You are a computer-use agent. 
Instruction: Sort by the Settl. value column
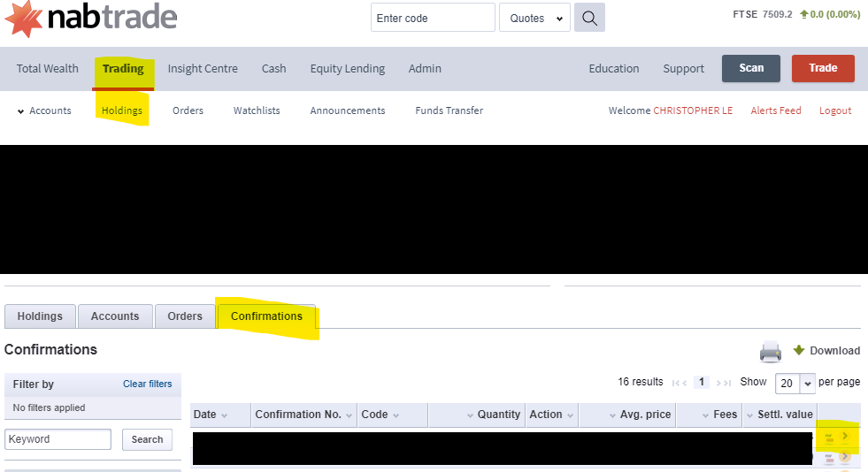(x=780, y=415)
